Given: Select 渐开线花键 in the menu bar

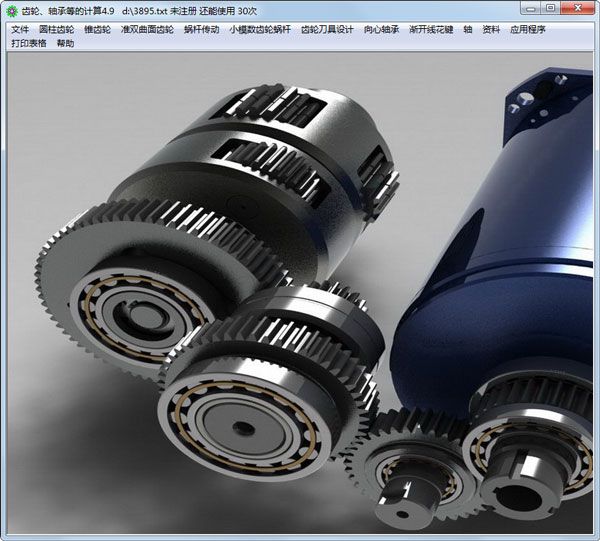Looking at the screenshot, I should pyautogui.click(x=431, y=30).
